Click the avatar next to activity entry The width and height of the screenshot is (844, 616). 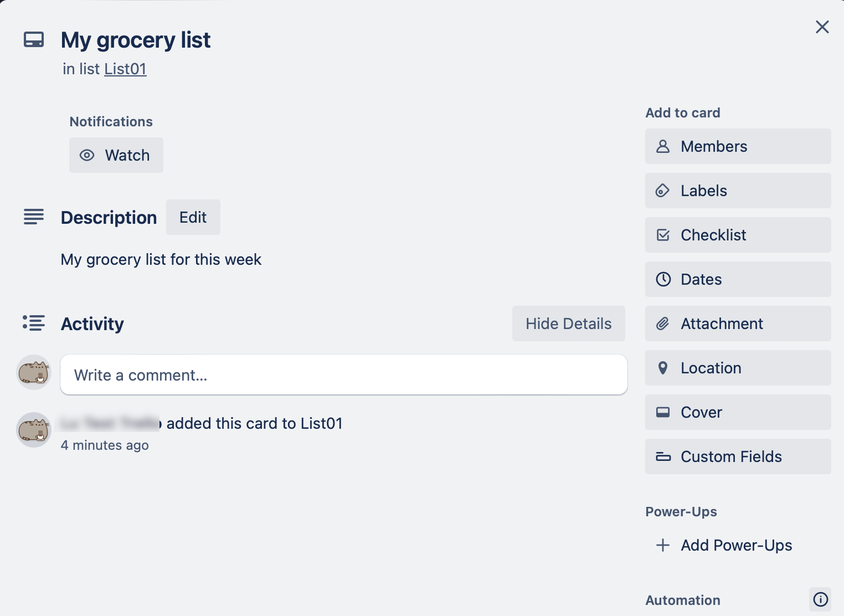[34, 430]
